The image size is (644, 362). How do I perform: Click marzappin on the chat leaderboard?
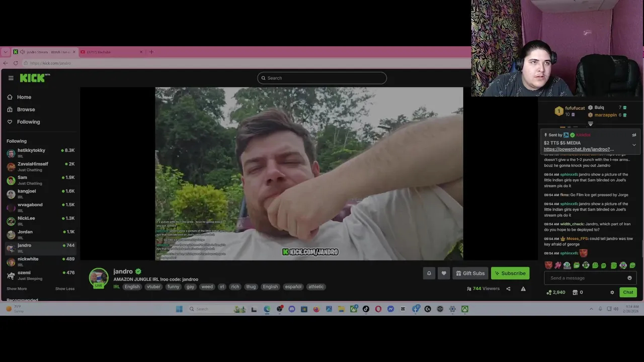pos(605,115)
